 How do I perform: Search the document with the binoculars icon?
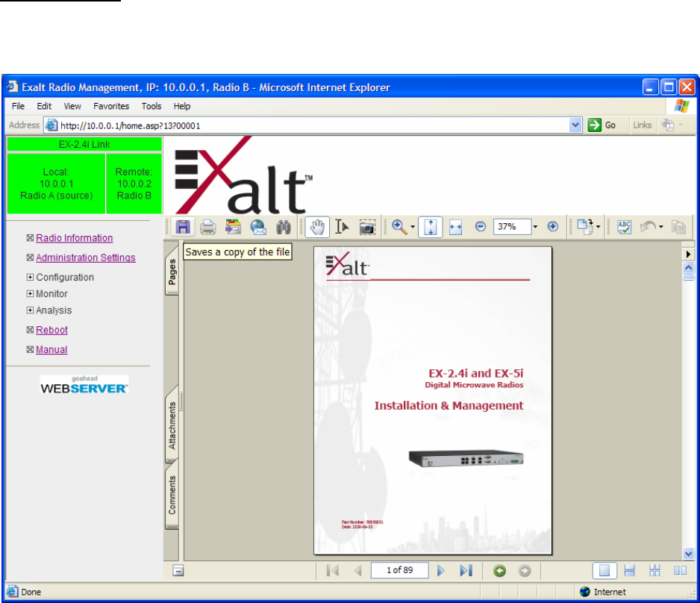(284, 227)
